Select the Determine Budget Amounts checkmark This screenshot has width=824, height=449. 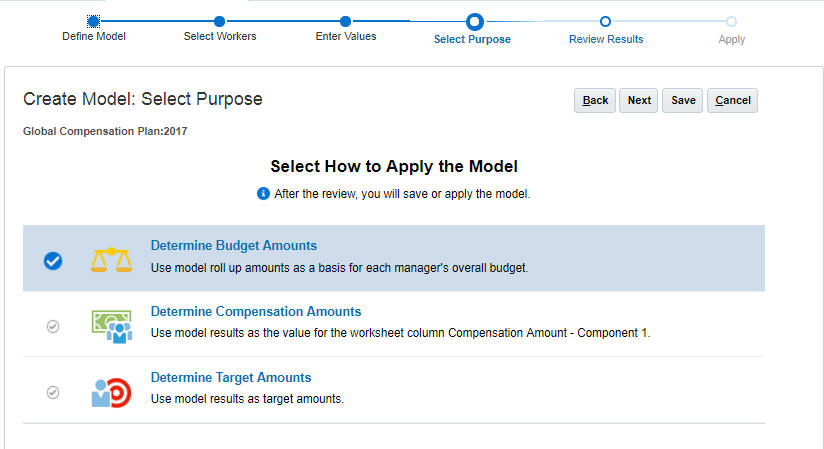[53, 260]
